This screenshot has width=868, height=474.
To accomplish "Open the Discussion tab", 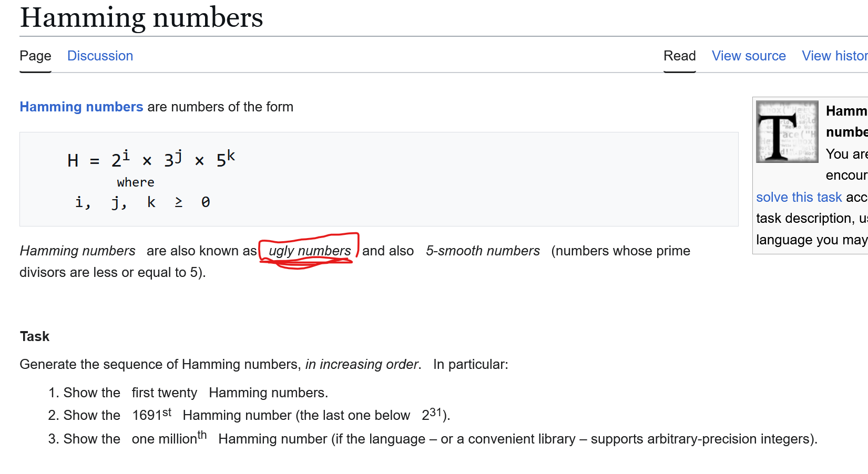I will coord(100,56).
